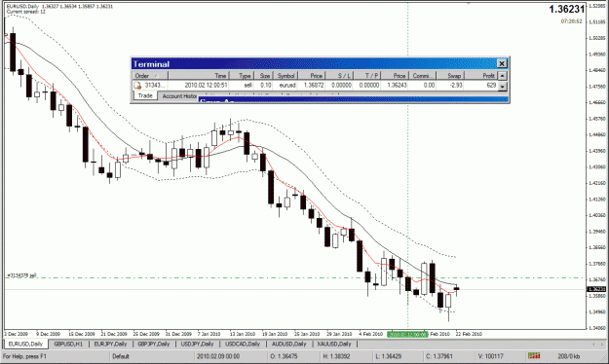Click the chart tabs scroll-right arrow
The height and width of the screenshot is (364, 609).
pos(601,345)
